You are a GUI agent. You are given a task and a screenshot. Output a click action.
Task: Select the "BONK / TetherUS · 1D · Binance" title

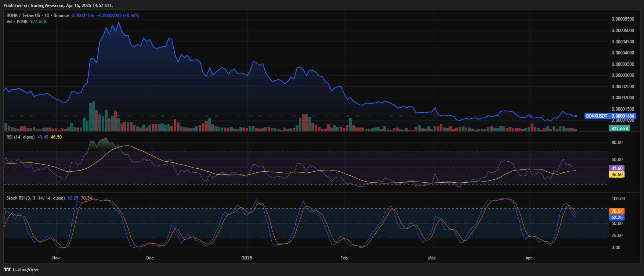coord(38,15)
